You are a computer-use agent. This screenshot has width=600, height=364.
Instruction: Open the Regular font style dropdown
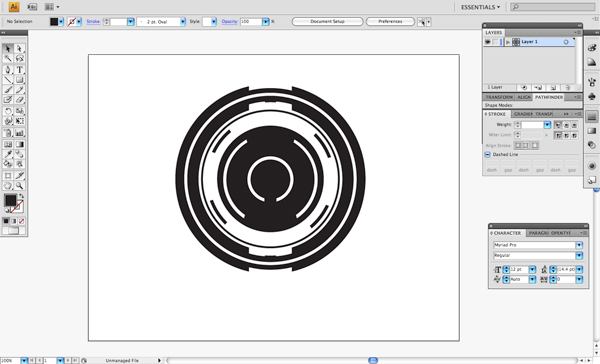[579, 255]
